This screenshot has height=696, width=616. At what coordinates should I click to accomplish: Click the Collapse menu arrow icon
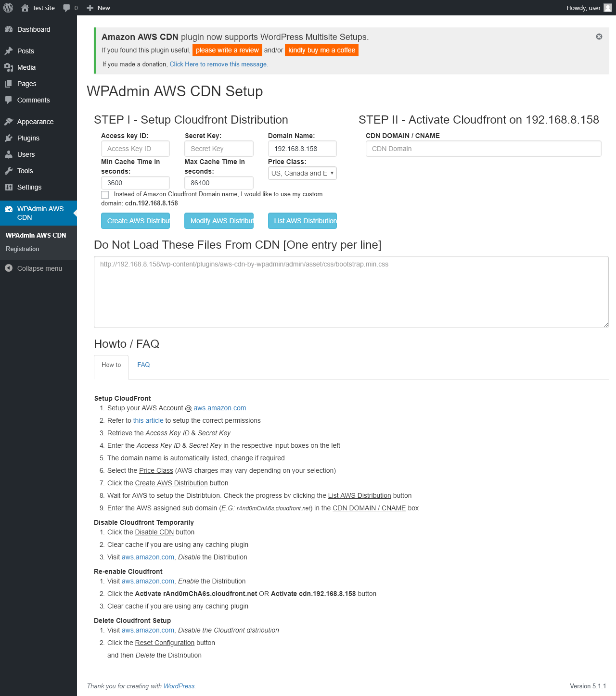pyautogui.click(x=9, y=268)
